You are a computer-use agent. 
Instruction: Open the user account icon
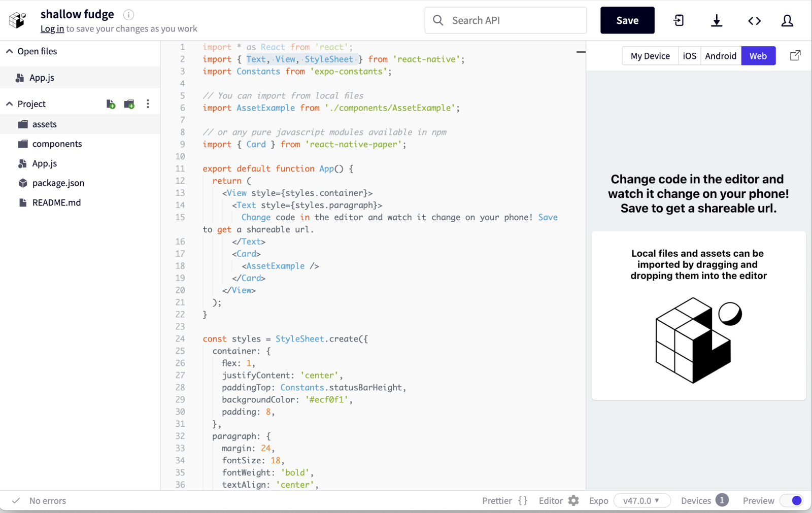tap(787, 20)
